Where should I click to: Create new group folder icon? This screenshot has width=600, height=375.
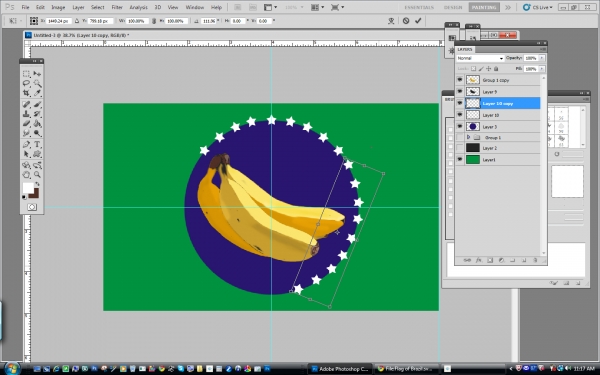pos(513,260)
